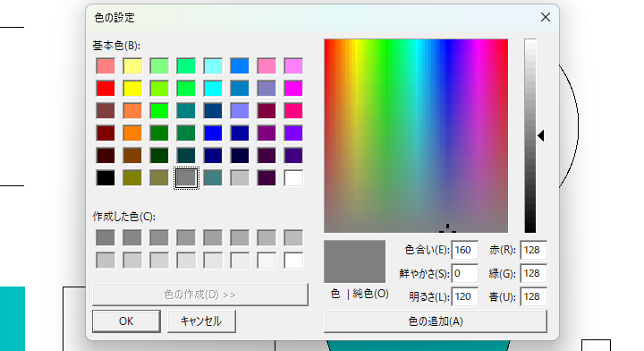Select the pale yellow swatch in the top row
Screen dimensions: 644x351
[132, 65]
